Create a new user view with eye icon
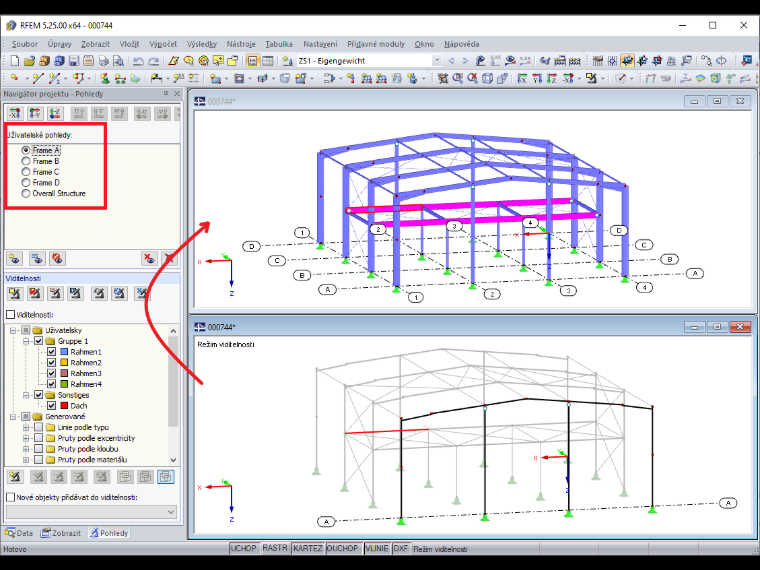Image resolution: width=760 pixels, height=570 pixels. [15, 258]
